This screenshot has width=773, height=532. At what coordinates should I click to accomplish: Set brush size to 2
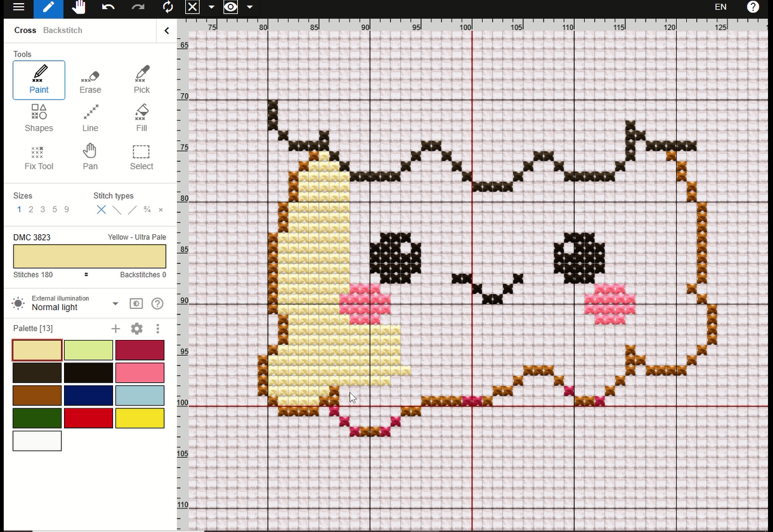(31, 209)
